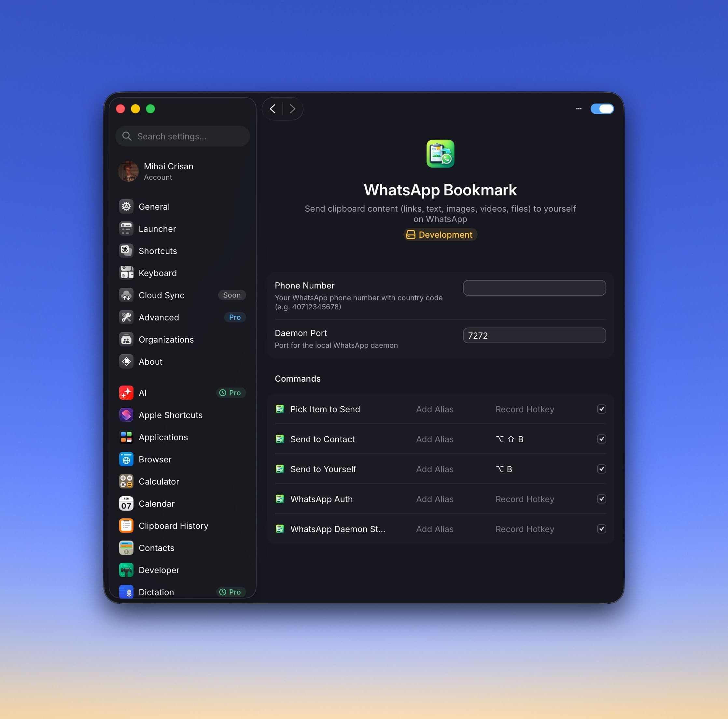Focus the Search settings field
The height and width of the screenshot is (719, 728).
point(183,136)
